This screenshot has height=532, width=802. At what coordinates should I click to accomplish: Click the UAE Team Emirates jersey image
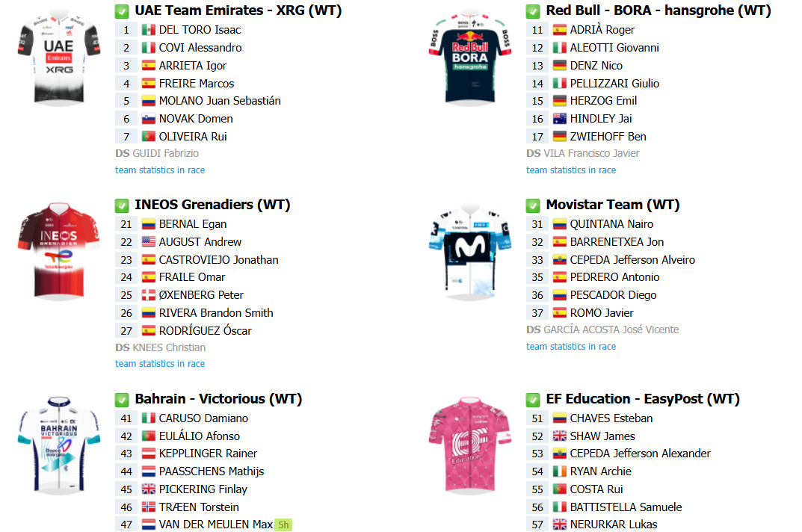click(58, 58)
